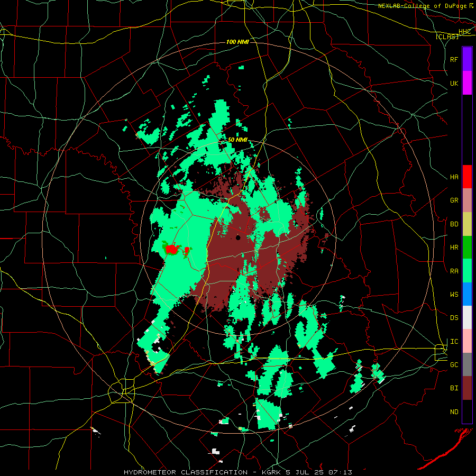Click the "IC" legend label
Screen dimensions: 476x476
(x=454, y=342)
